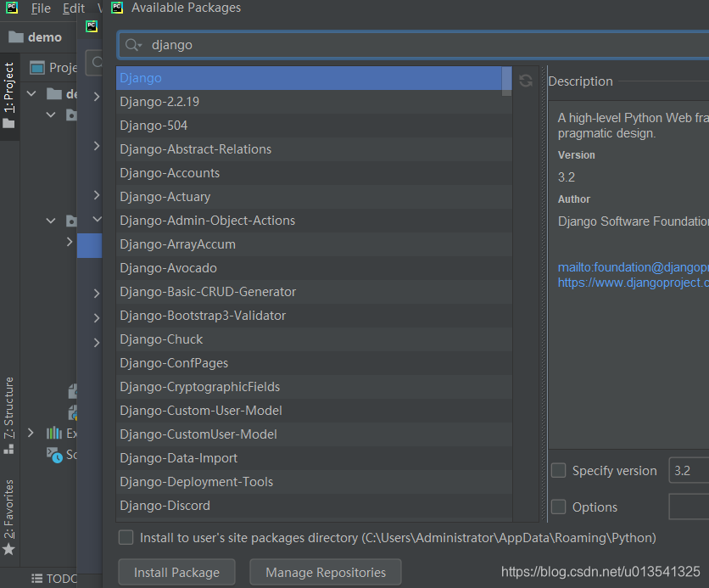709x588 pixels.
Task: Click the demo project folder icon
Action: click(x=16, y=37)
